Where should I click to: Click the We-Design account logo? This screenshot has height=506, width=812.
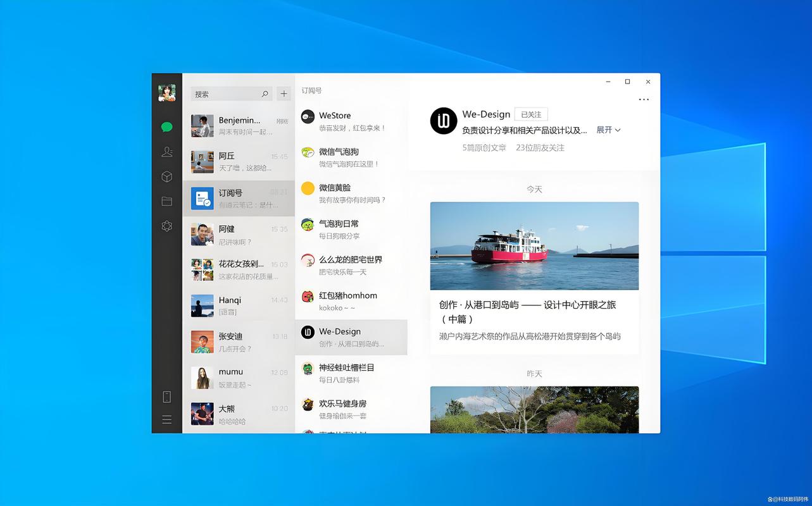444,121
